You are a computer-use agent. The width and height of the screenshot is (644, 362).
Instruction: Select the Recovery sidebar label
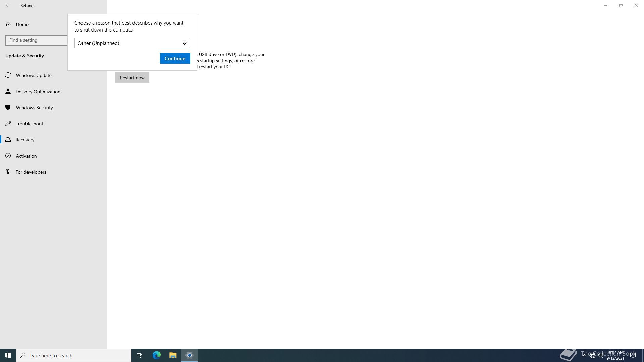point(25,140)
